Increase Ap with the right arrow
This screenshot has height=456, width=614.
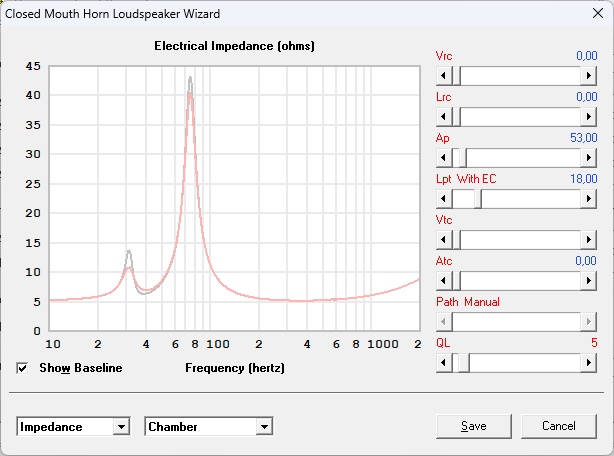pyautogui.click(x=588, y=158)
